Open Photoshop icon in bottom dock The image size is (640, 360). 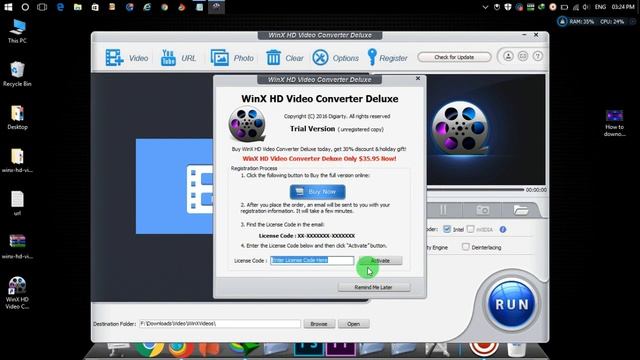click(x=309, y=348)
